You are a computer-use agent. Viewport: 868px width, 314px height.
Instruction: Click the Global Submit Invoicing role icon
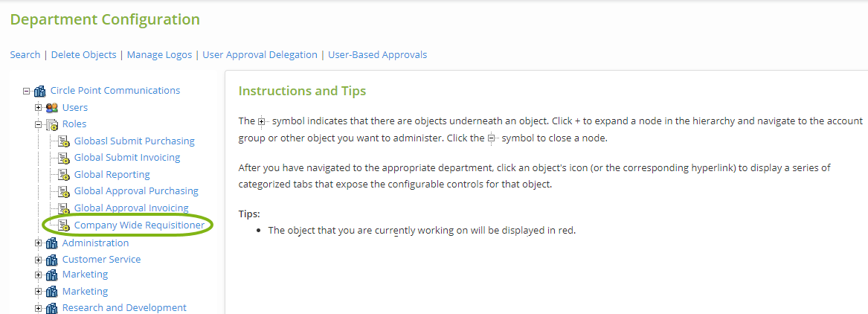[64, 158]
